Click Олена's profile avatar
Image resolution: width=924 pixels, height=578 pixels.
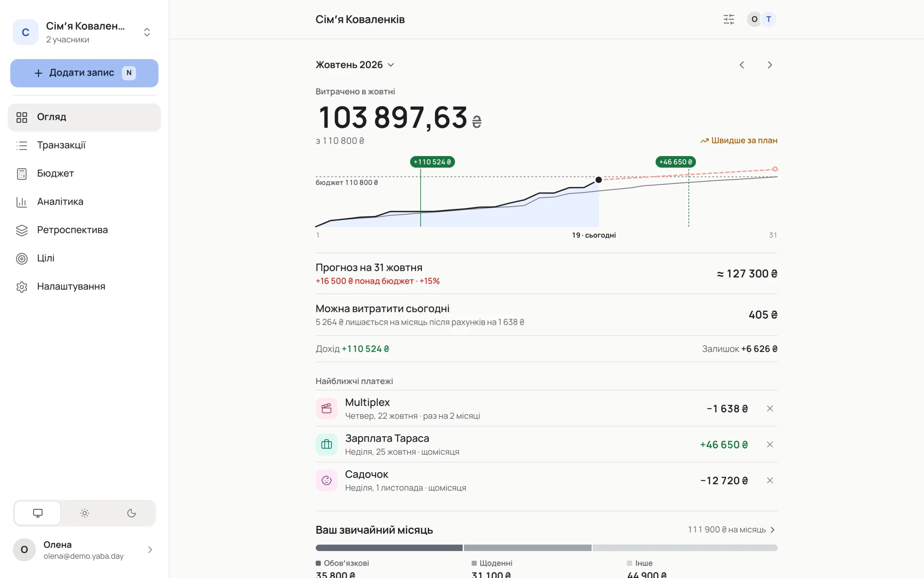(x=24, y=549)
